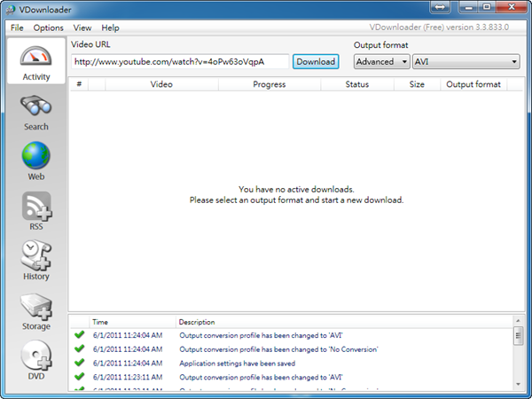Show the History scroll panel
532x399 pixels.
(x=36, y=261)
